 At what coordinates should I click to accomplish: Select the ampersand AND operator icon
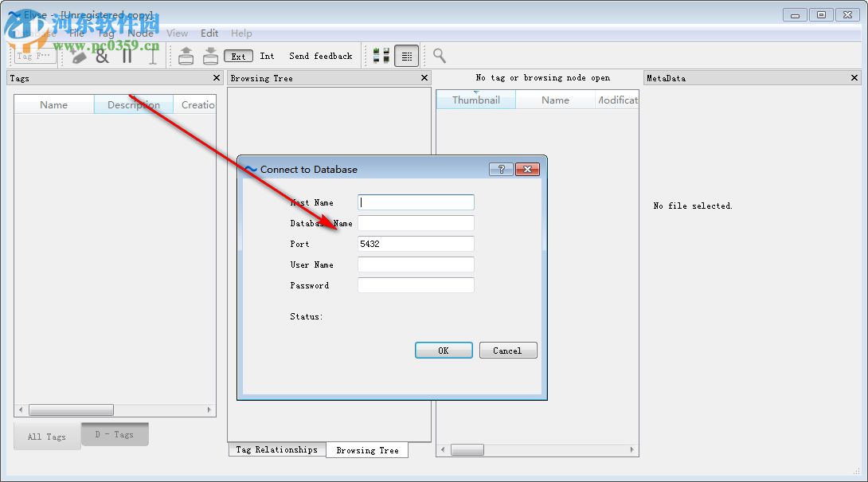102,56
